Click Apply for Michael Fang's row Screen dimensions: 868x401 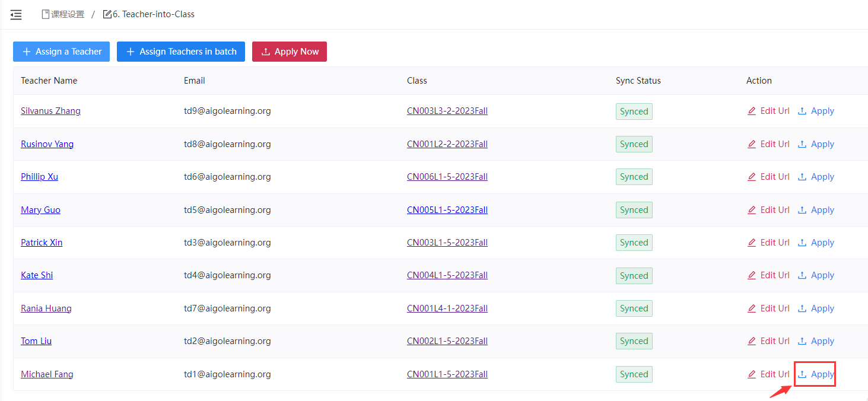(x=816, y=374)
